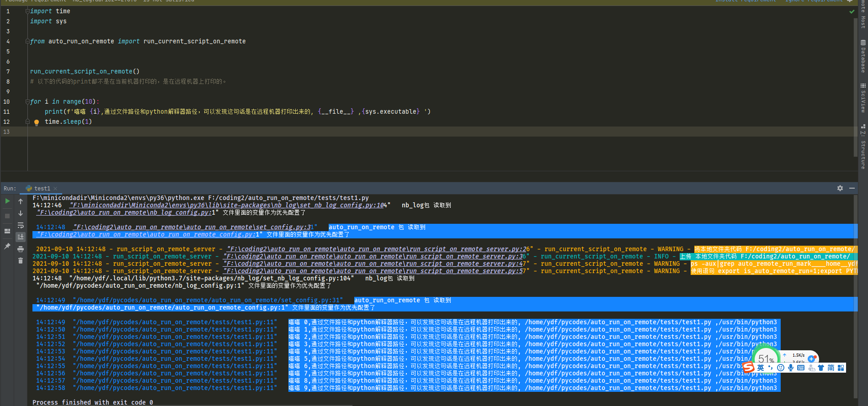The width and height of the screenshot is (868, 406).
Task: Toggle soft-wrap in Run console
Action: [x=21, y=225]
